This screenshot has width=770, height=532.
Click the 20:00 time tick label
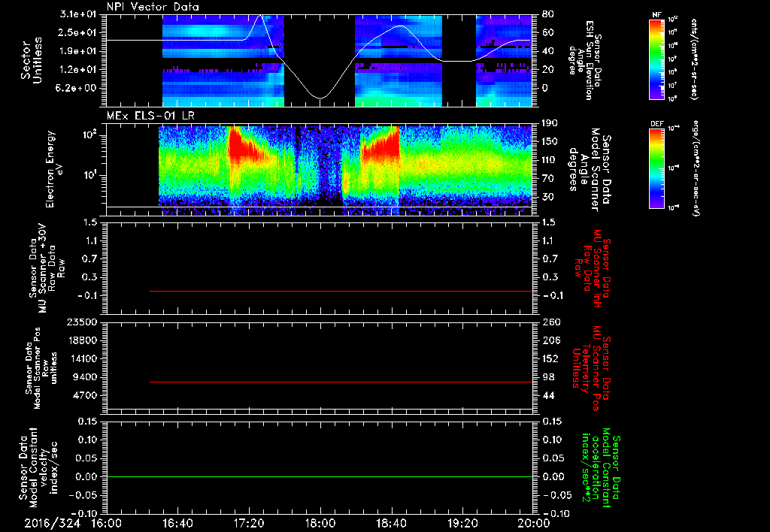pyautogui.click(x=534, y=523)
